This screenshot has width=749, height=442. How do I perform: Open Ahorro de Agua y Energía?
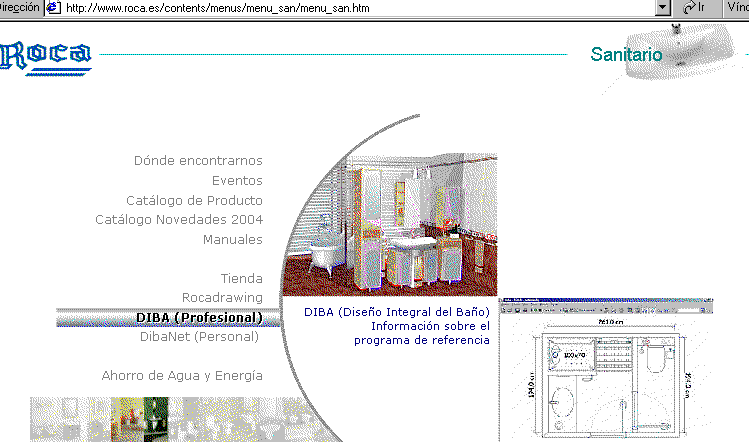[x=182, y=376]
